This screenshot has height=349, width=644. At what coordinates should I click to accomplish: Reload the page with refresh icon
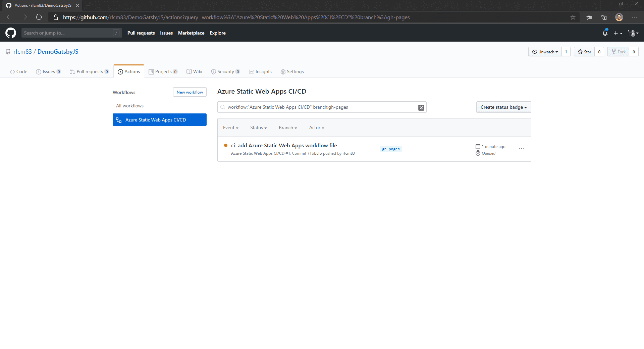point(39,17)
